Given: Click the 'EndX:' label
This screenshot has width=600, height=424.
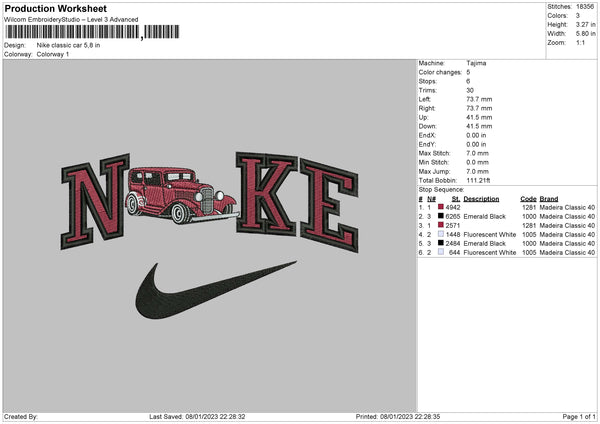Looking at the screenshot, I should tap(427, 135).
